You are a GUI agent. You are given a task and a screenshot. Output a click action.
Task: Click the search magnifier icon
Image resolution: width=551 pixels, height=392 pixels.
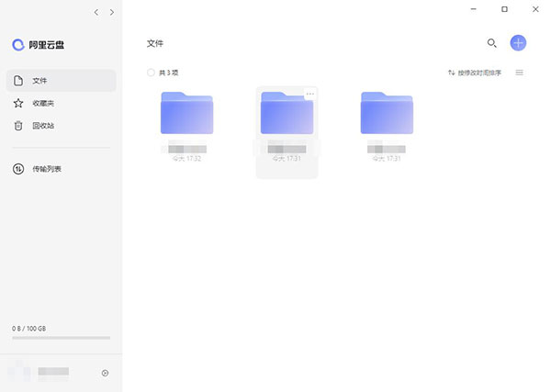[492, 43]
